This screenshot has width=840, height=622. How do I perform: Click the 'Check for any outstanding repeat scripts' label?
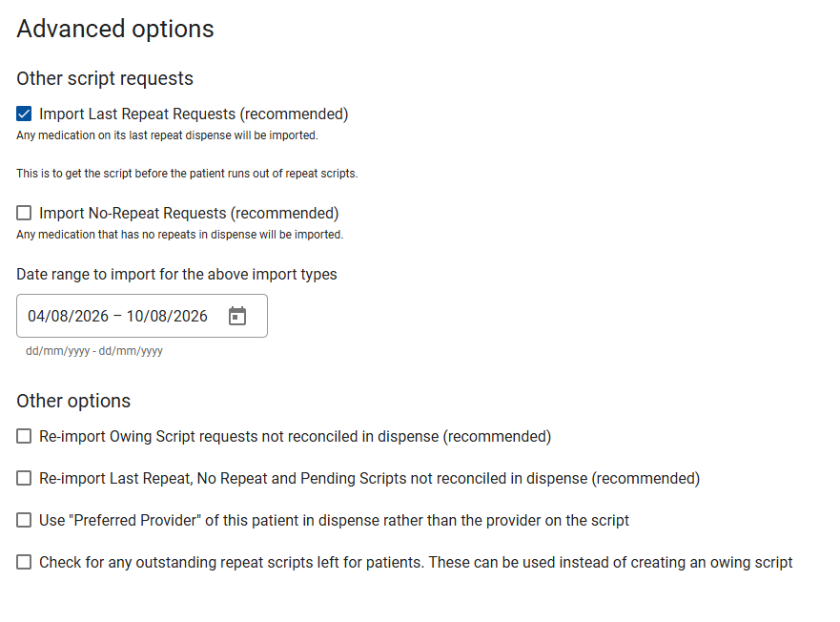pos(416,562)
